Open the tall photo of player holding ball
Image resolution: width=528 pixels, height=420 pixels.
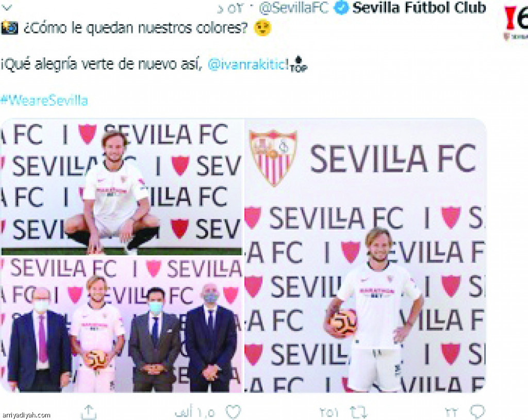pos(365,255)
